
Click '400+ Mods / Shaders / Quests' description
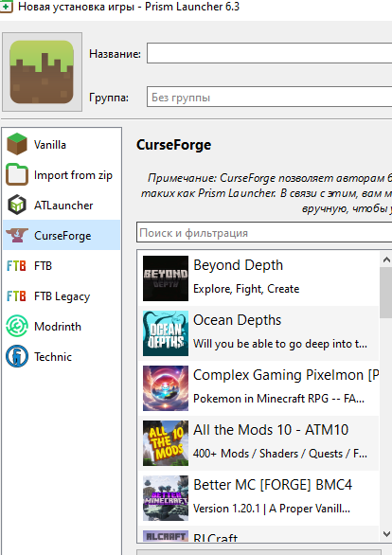tap(280, 454)
